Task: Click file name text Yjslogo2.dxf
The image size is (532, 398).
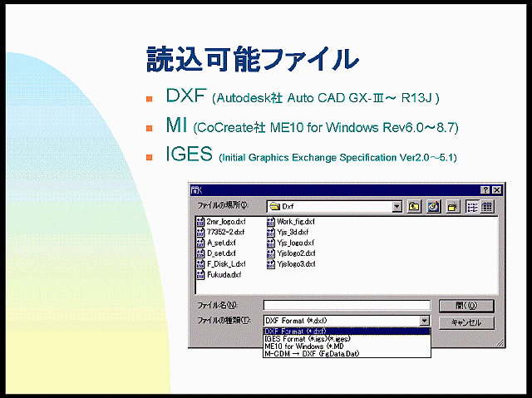Action: click(296, 253)
